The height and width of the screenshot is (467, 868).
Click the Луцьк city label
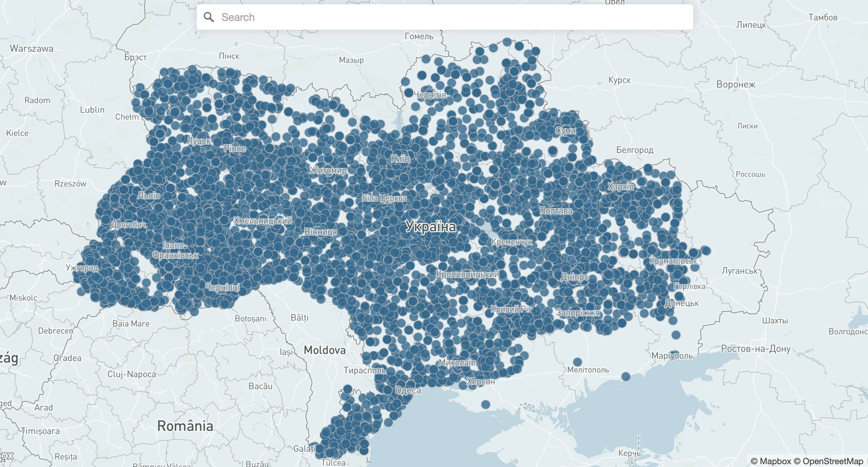[x=199, y=141]
